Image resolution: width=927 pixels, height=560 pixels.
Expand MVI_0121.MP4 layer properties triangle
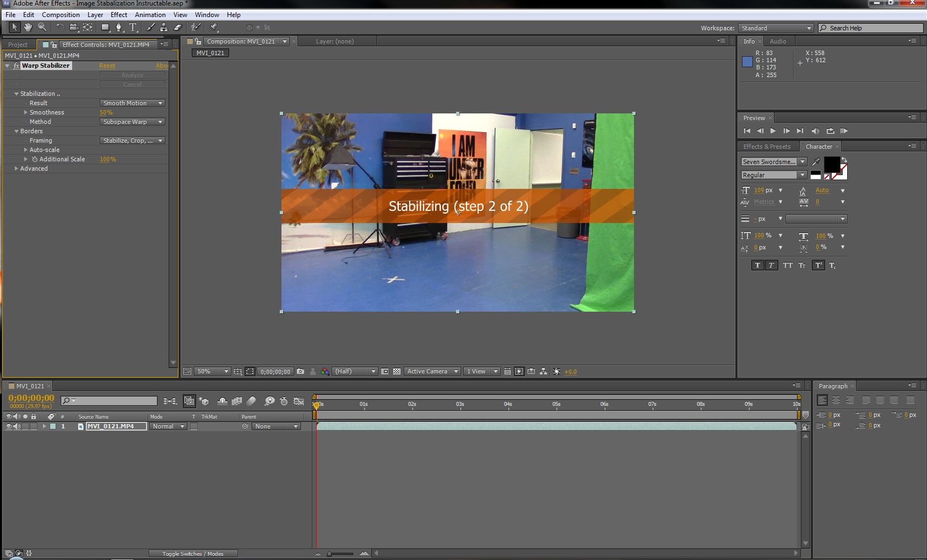click(x=45, y=426)
